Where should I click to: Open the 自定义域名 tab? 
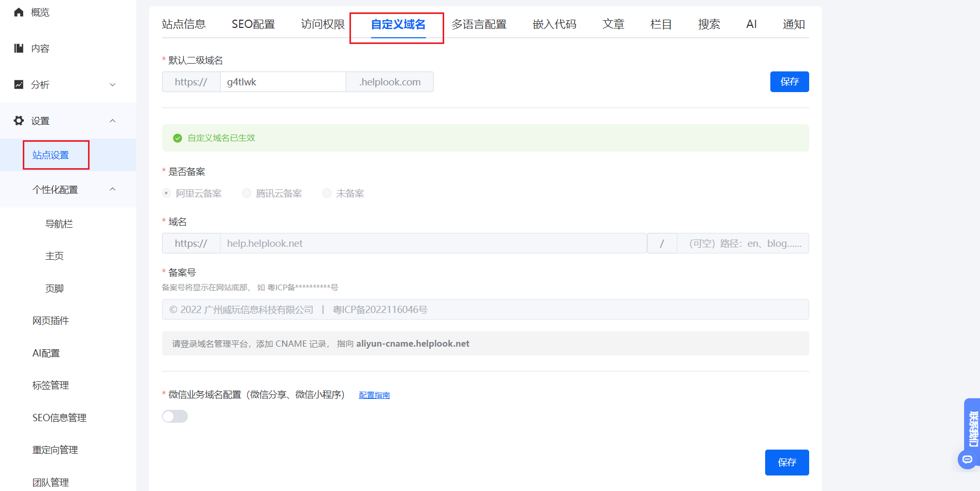398,24
